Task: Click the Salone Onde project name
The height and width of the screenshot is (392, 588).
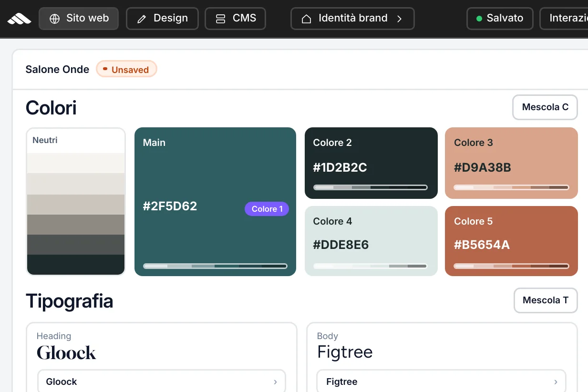Action: 57,70
